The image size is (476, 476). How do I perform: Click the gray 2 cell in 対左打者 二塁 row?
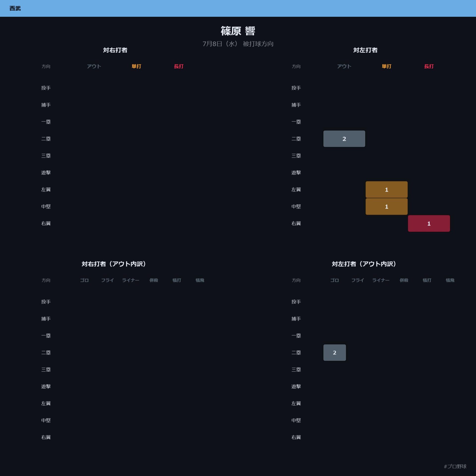pyautogui.click(x=344, y=139)
